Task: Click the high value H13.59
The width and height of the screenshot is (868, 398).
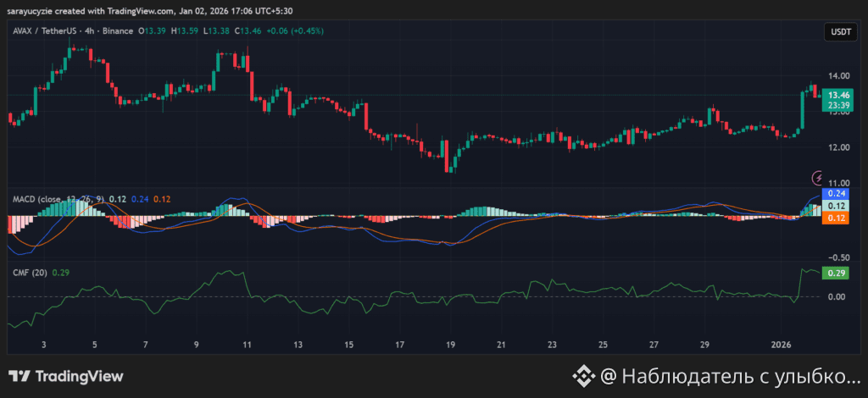Action: tap(184, 31)
